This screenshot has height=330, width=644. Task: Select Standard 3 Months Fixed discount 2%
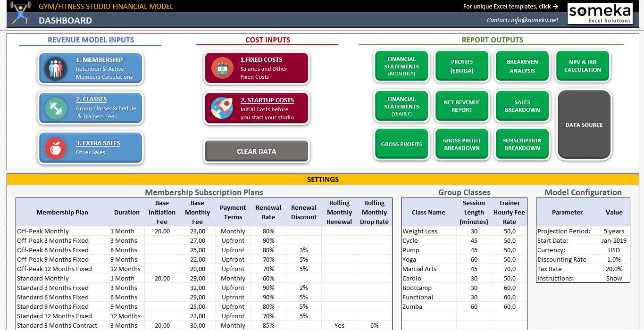pyautogui.click(x=304, y=288)
